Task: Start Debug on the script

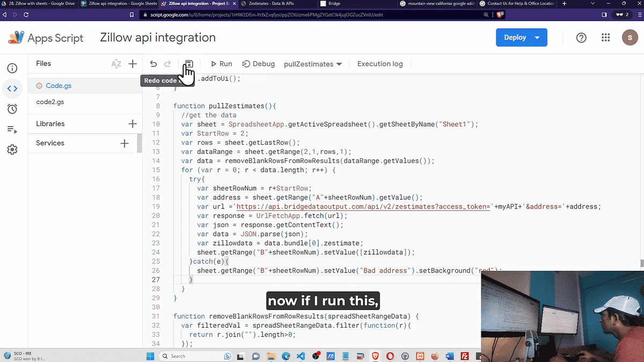Action: click(259, 64)
